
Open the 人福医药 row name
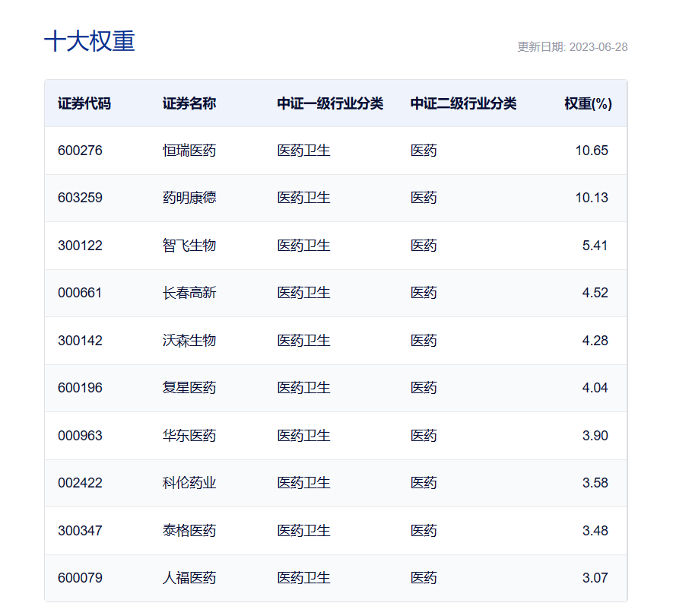pos(189,578)
